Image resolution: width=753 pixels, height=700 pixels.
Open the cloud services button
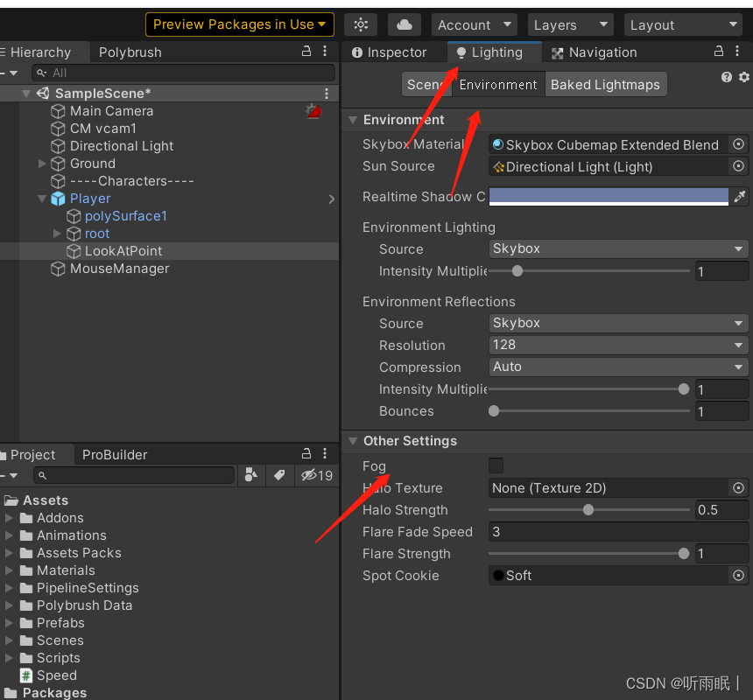(405, 24)
